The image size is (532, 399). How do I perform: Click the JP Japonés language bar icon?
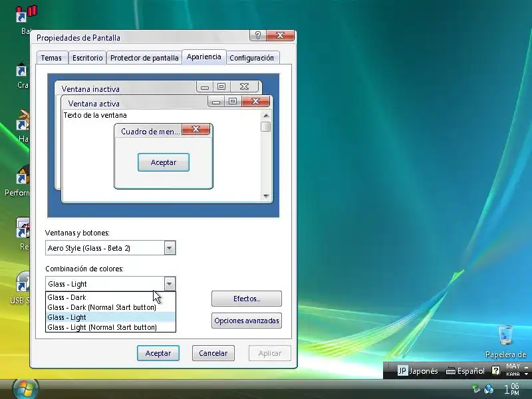click(418, 371)
